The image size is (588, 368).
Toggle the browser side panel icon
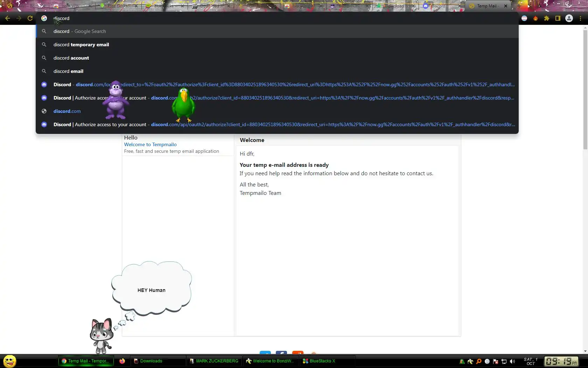pyautogui.click(x=558, y=18)
